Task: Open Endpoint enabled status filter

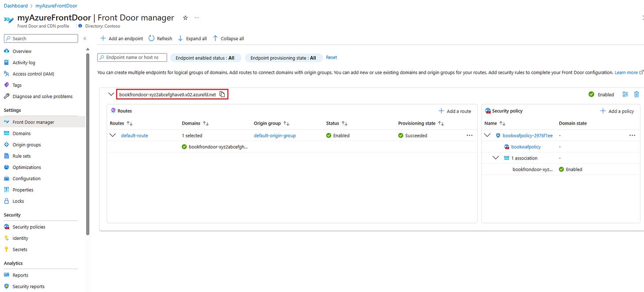Action: (x=205, y=58)
